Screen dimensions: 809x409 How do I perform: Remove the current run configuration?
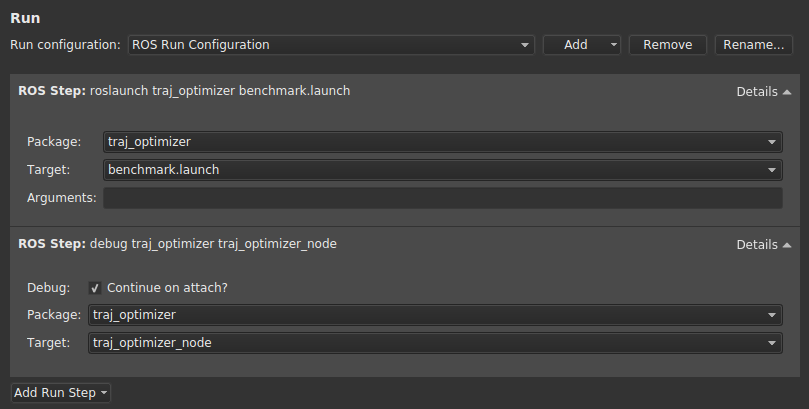click(667, 45)
